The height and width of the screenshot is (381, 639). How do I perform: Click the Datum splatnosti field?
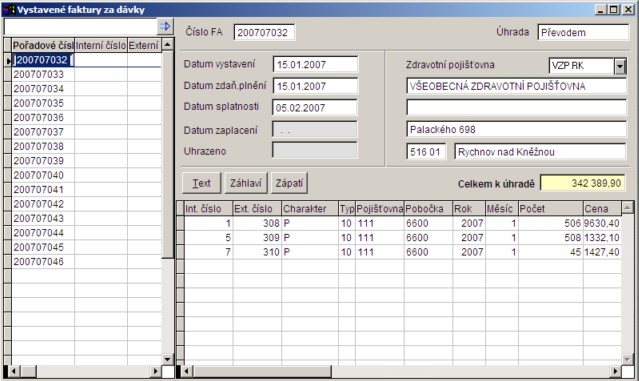[x=315, y=108]
